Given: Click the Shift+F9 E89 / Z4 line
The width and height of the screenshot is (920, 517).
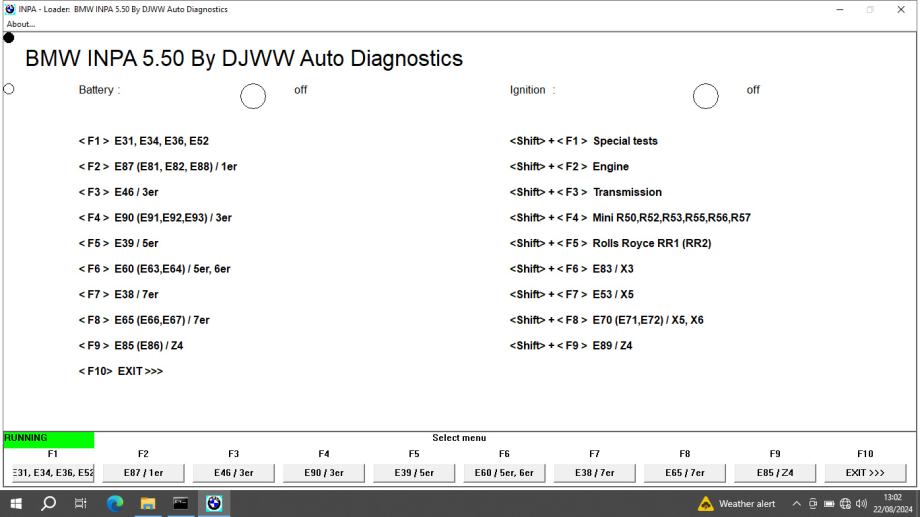Looking at the screenshot, I should pos(571,346).
